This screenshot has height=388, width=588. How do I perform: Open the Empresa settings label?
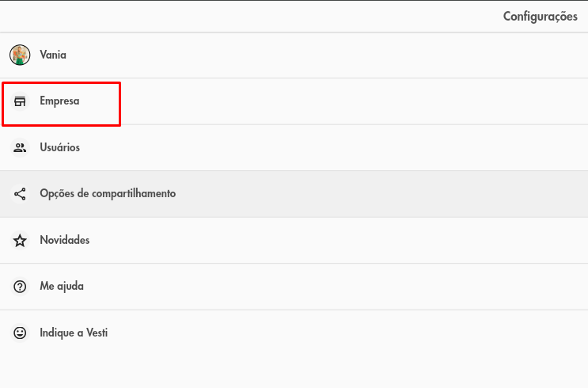pos(59,101)
